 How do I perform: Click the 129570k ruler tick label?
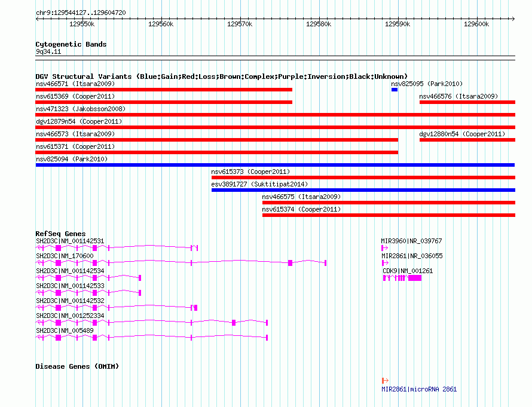tap(240, 24)
